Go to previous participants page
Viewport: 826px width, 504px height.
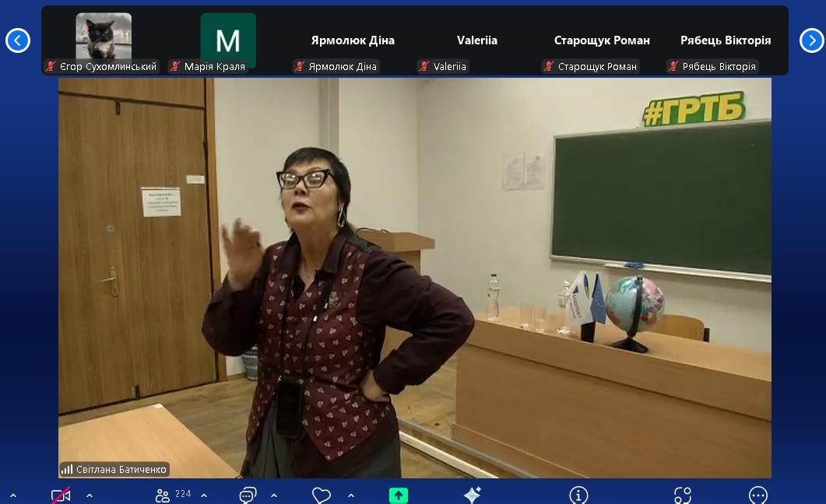coord(18,40)
